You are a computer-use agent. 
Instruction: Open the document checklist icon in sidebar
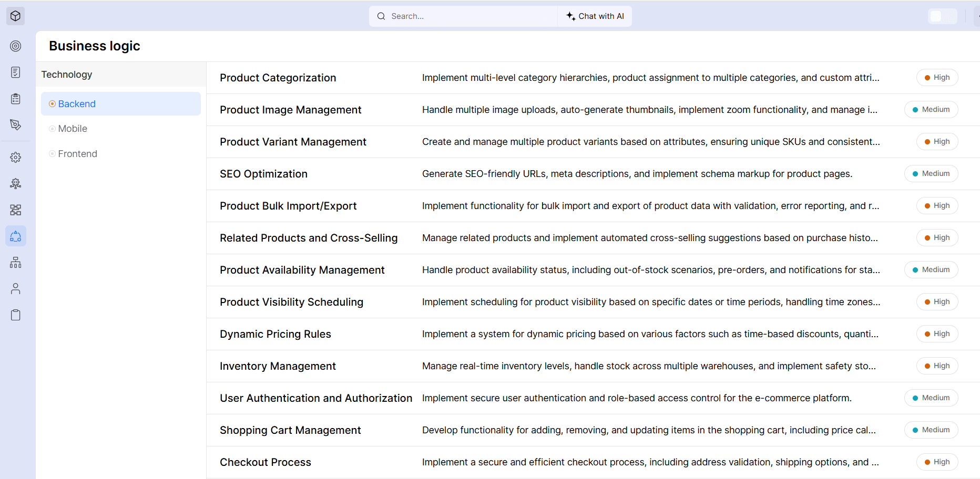pyautogui.click(x=16, y=72)
